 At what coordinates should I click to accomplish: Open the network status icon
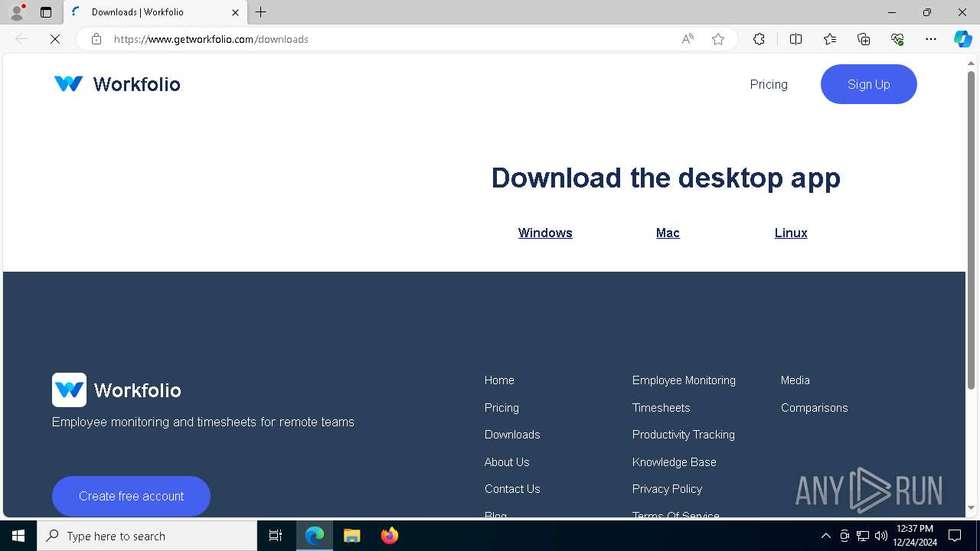tap(863, 536)
